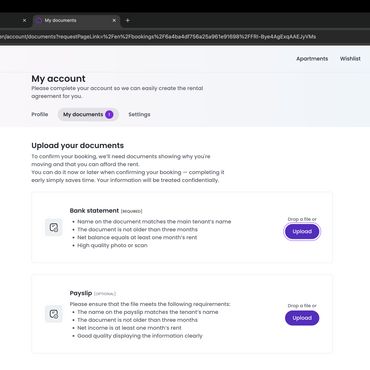Viewport: 370px width, 370px height.
Task: Click the My documents tab favicon
Action: [39, 20]
